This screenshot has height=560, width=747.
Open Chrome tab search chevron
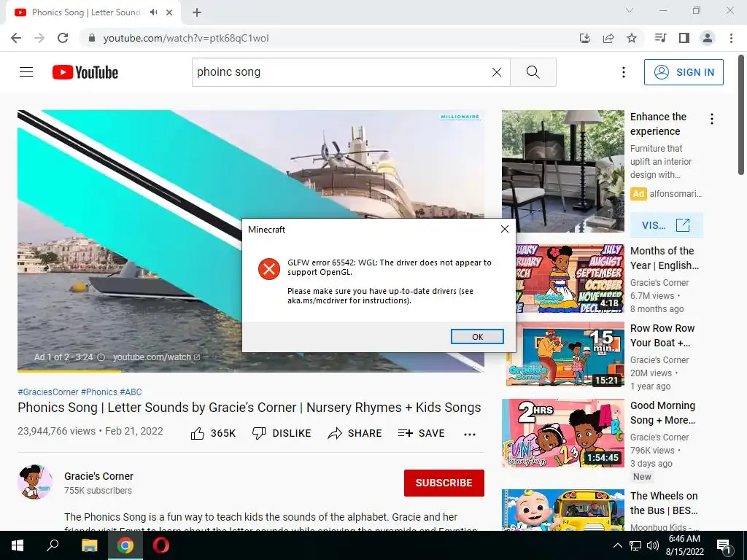pyautogui.click(x=630, y=10)
